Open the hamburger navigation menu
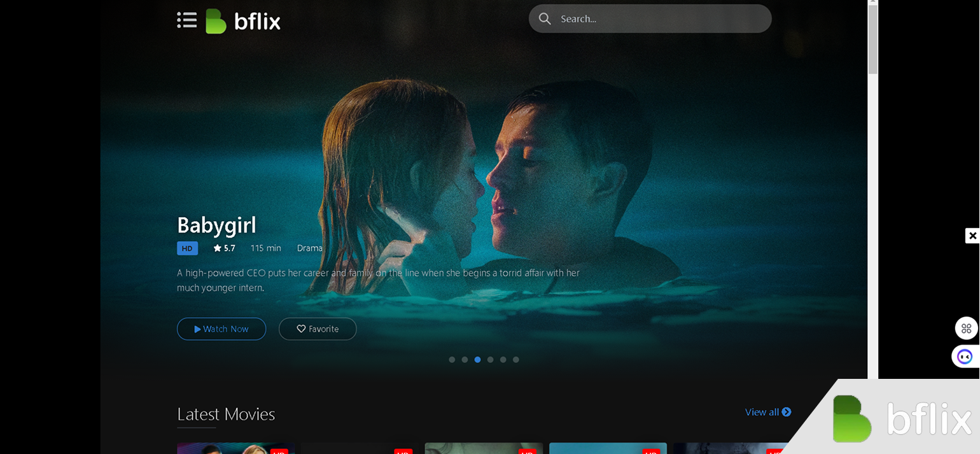 click(x=186, y=20)
